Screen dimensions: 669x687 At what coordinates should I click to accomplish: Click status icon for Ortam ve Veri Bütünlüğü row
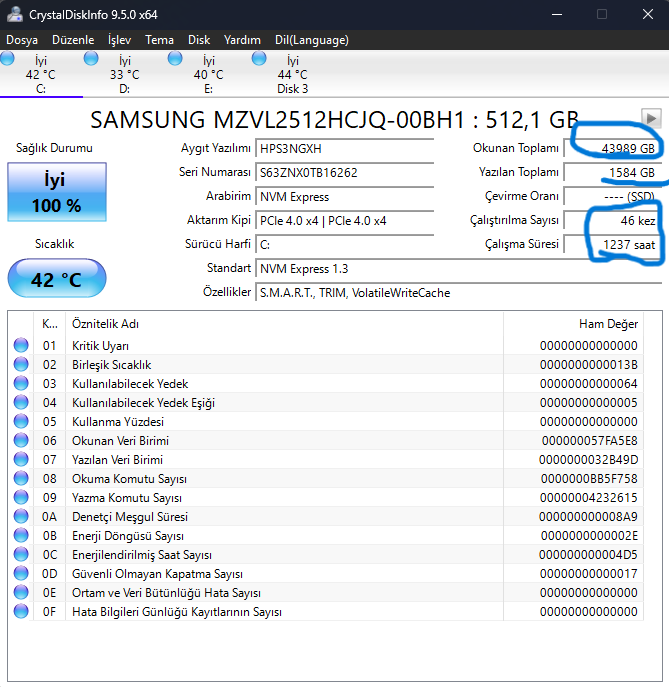[21, 592]
